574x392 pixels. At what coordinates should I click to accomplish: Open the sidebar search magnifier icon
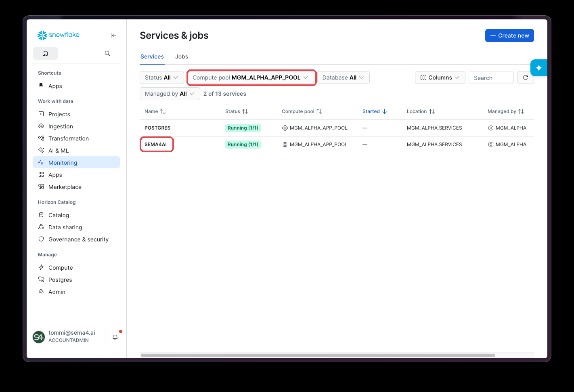(x=107, y=53)
